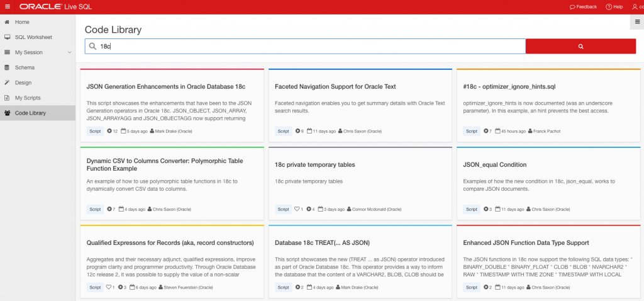Screen dimensions: 644x301
Task: Open SQL Worksheet from the sidebar
Action: tap(33, 37)
